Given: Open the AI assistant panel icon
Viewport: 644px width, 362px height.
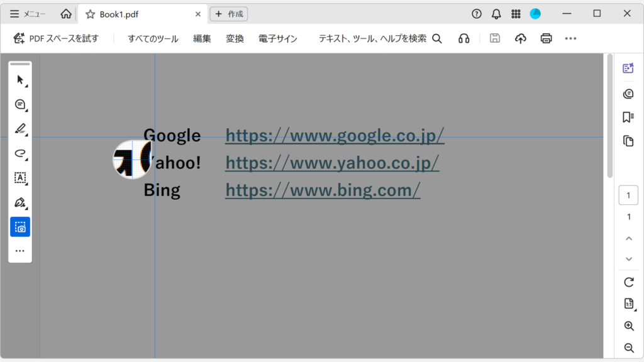Looking at the screenshot, I should (628, 68).
